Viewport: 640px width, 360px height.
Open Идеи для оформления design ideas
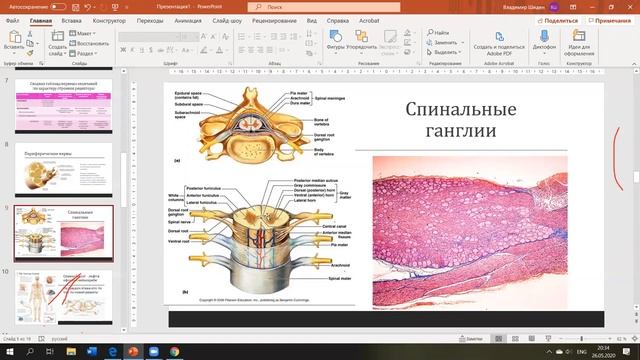pos(579,42)
